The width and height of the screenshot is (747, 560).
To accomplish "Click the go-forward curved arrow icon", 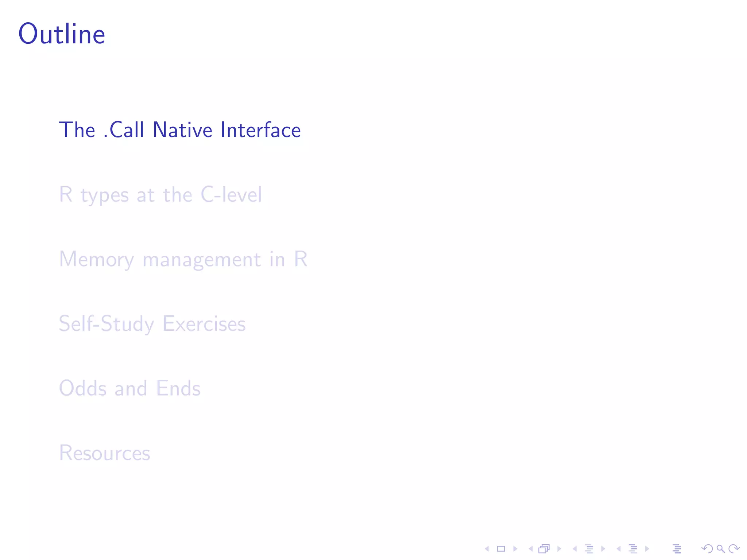I will (734, 549).
